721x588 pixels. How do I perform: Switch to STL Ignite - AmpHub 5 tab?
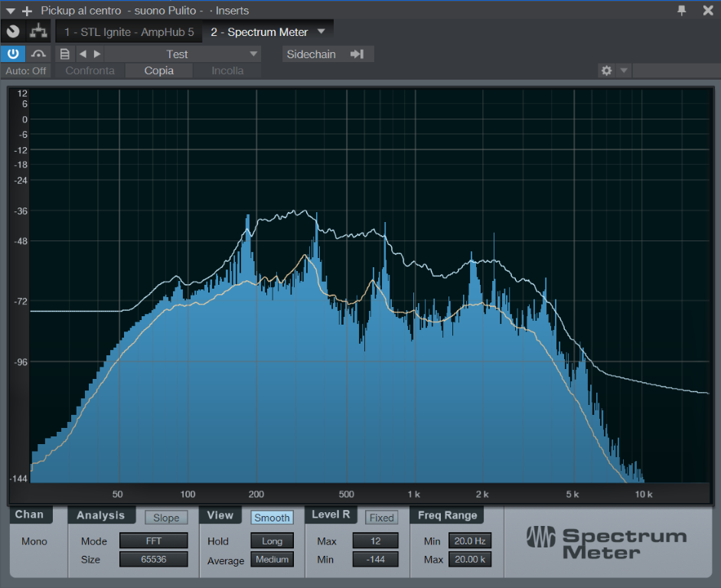click(x=129, y=32)
